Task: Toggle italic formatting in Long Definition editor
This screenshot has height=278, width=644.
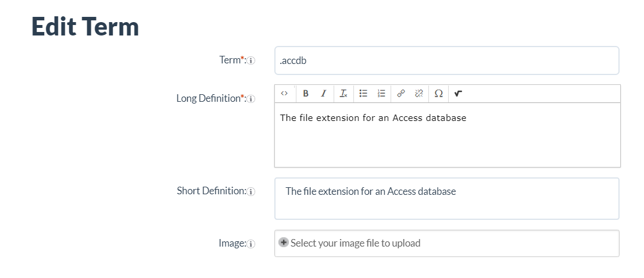Action: tap(323, 94)
